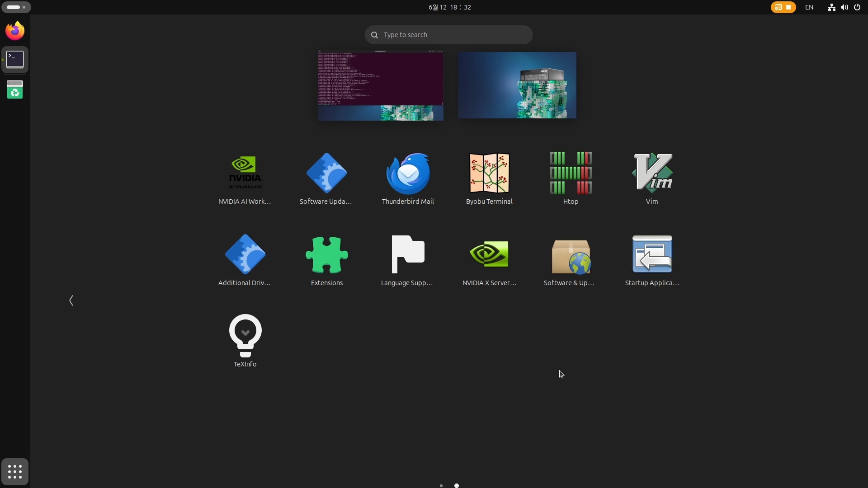Select the terminal workspace thumbnail
This screenshot has height=488, width=868.
(381, 85)
